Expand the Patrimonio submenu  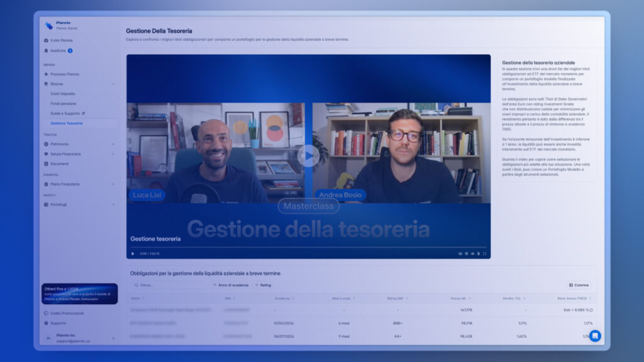pyautogui.click(x=113, y=144)
